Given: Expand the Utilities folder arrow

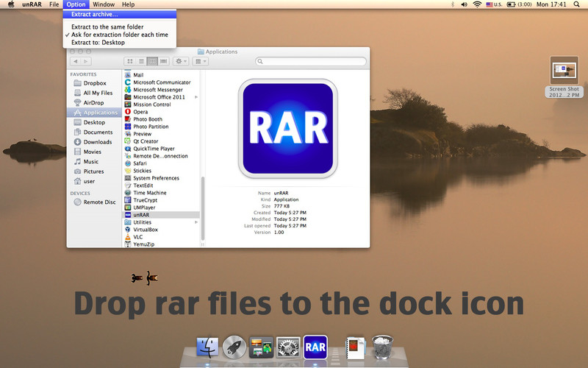Looking at the screenshot, I should [196, 222].
